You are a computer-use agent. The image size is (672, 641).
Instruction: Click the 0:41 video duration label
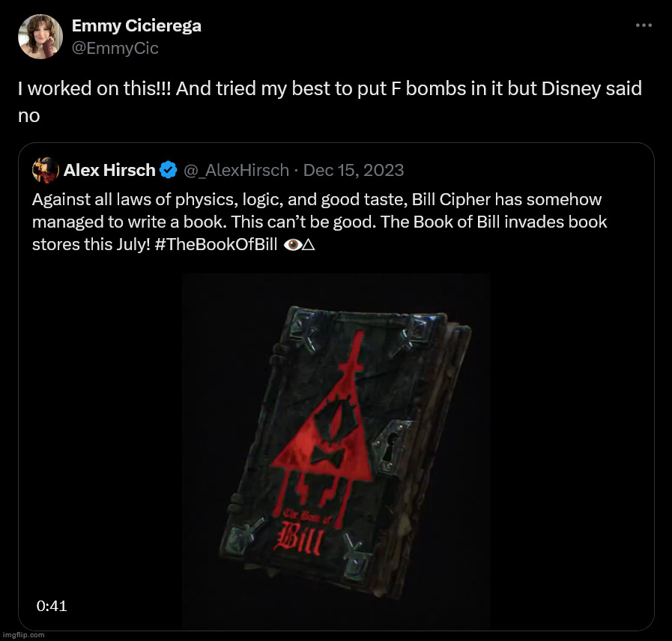pos(52,606)
